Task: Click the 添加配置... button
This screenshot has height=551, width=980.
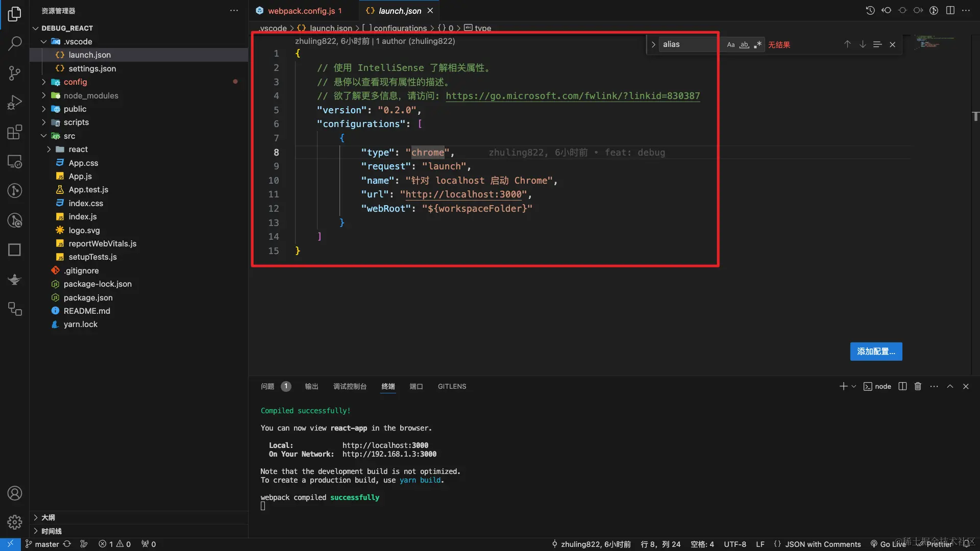Action: coord(876,352)
